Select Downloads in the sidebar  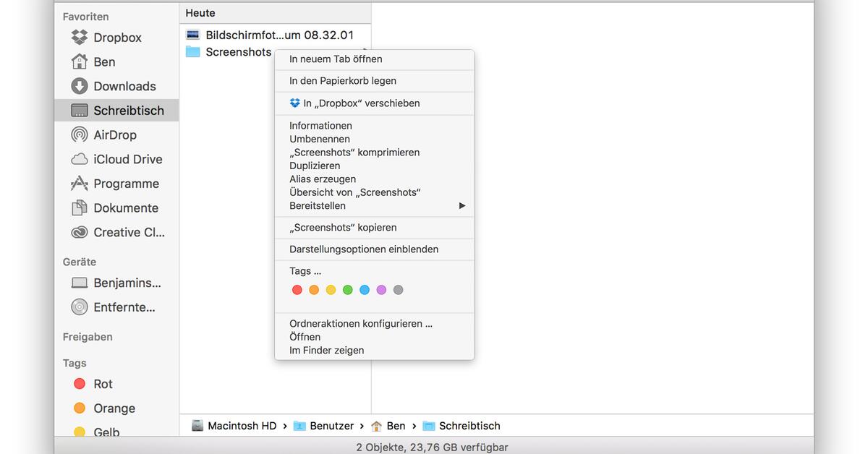(x=121, y=86)
